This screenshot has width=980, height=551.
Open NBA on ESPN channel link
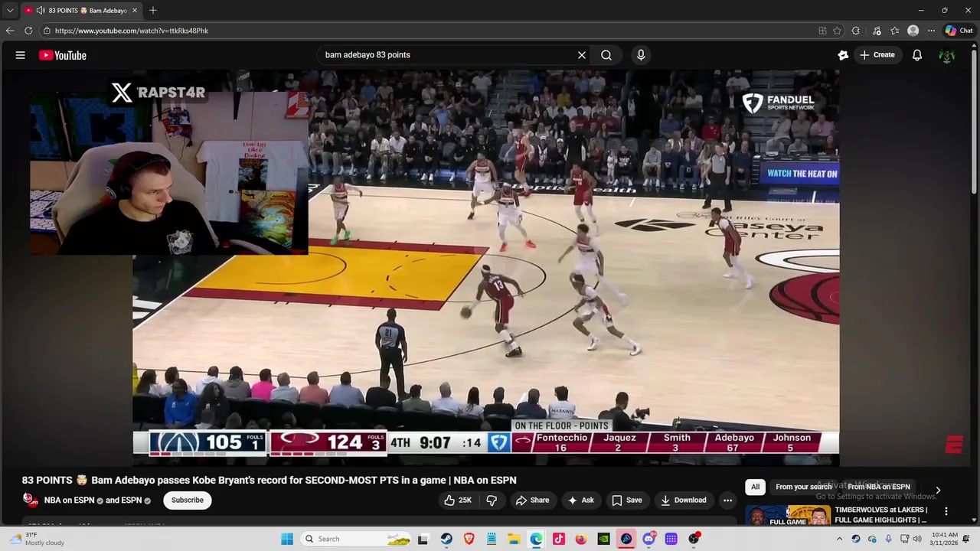(x=69, y=500)
